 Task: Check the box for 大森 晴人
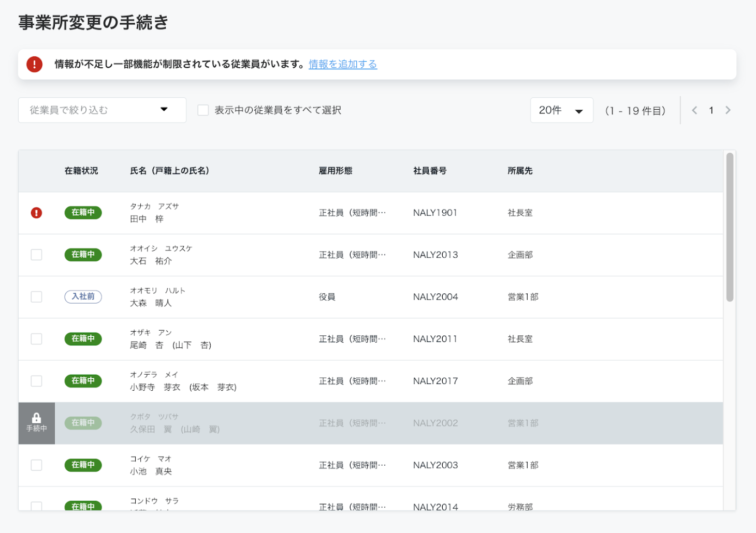[36, 297]
